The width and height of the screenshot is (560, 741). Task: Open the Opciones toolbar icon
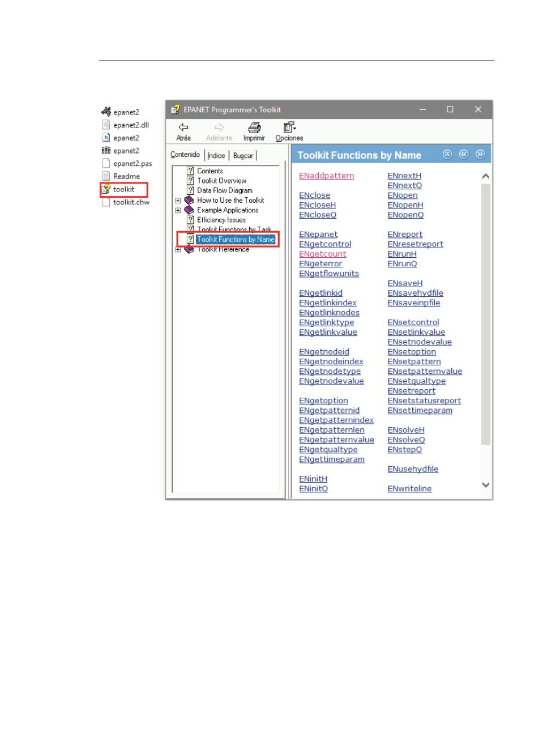[x=289, y=127]
